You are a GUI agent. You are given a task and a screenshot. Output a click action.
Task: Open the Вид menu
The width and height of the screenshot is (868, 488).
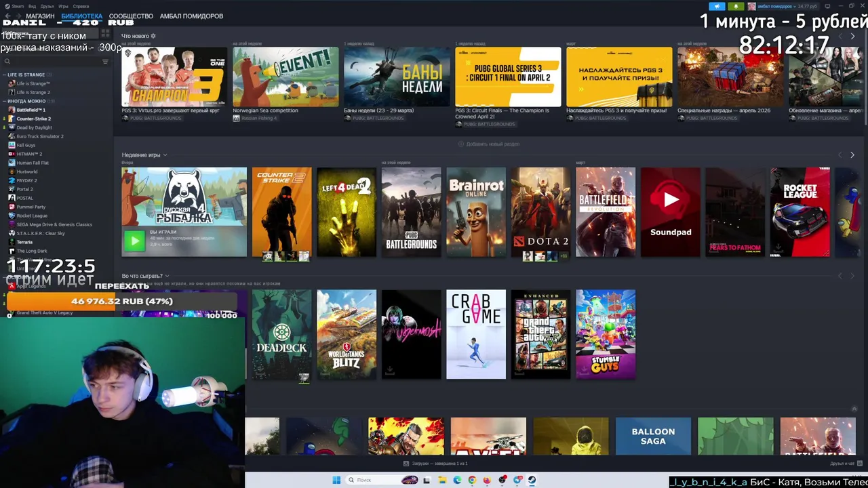pos(32,6)
